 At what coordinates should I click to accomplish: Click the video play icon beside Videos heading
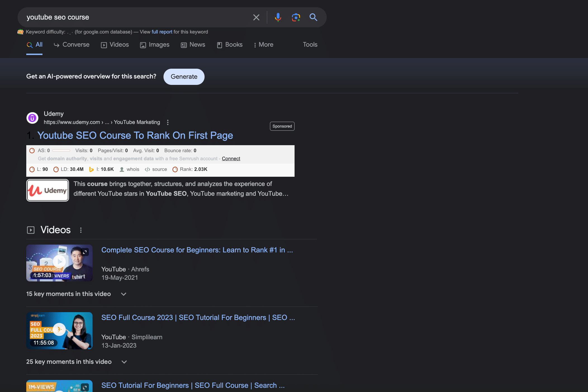(31, 230)
